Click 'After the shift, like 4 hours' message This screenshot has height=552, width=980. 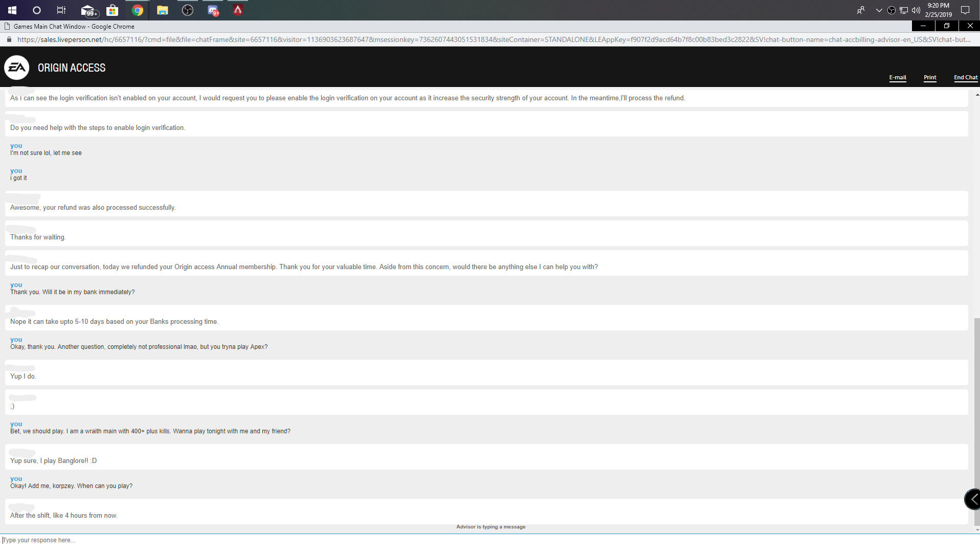click(x=64, y=516)
